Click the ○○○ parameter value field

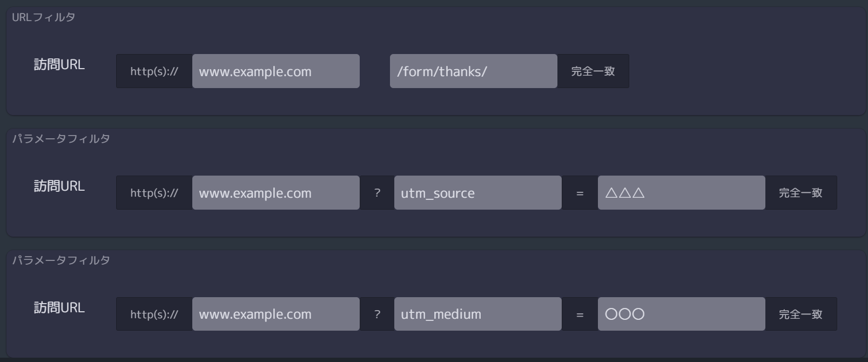tap(681, 314)
